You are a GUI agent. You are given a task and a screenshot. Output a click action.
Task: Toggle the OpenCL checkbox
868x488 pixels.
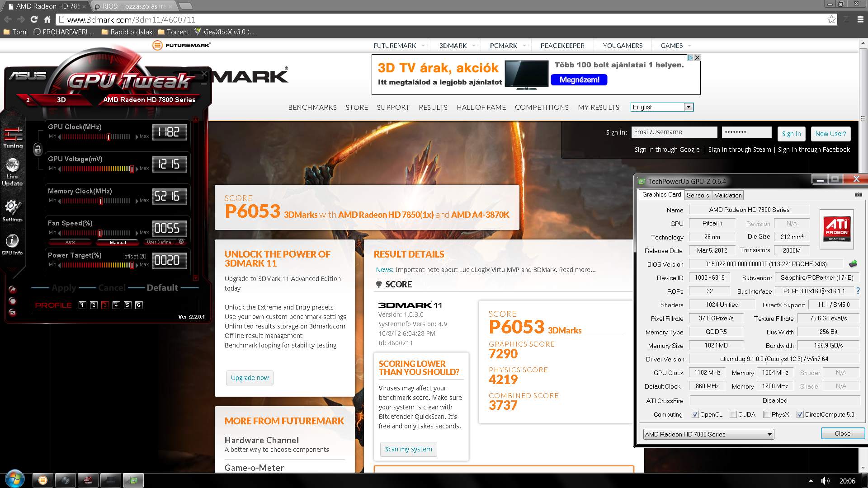[695, 414]
